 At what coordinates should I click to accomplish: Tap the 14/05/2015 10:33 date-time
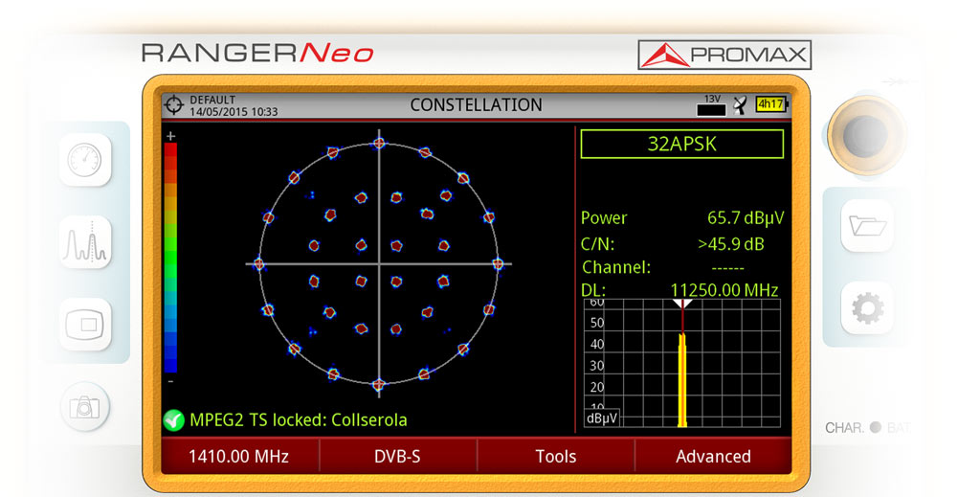(234, 112)
